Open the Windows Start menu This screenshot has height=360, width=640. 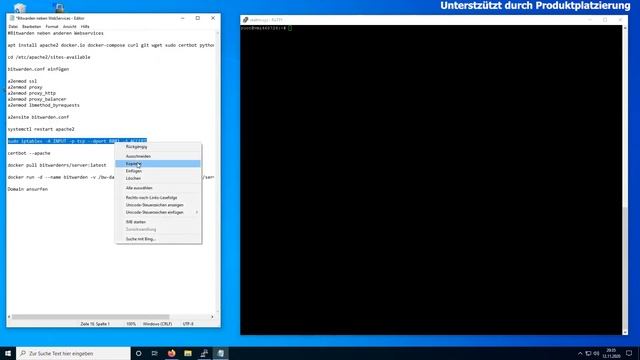coord(8,353)
